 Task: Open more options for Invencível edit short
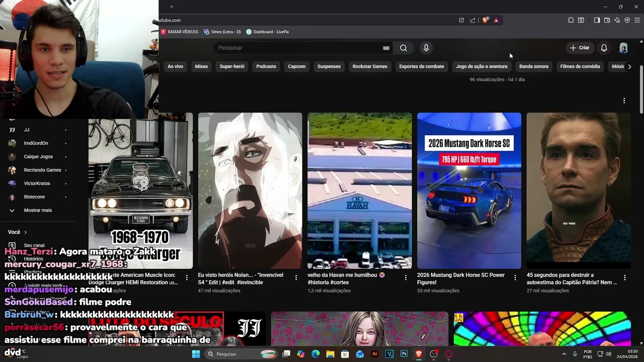click(296, 278)
